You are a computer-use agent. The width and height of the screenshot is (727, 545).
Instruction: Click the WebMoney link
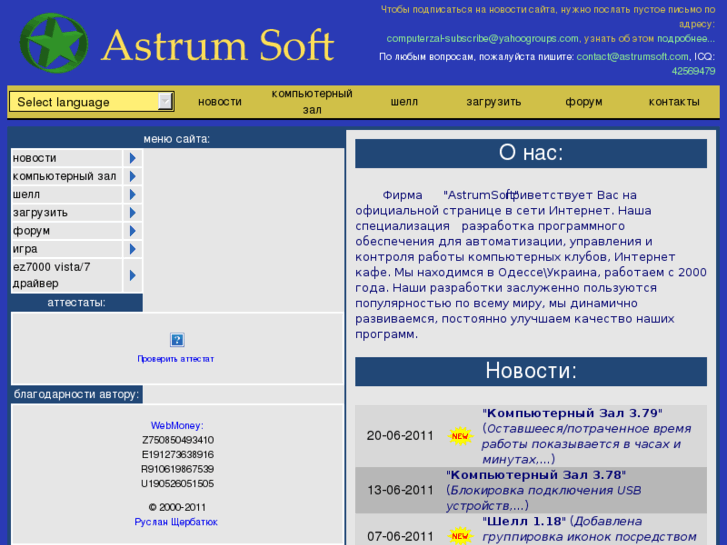(x=177, y=425)
